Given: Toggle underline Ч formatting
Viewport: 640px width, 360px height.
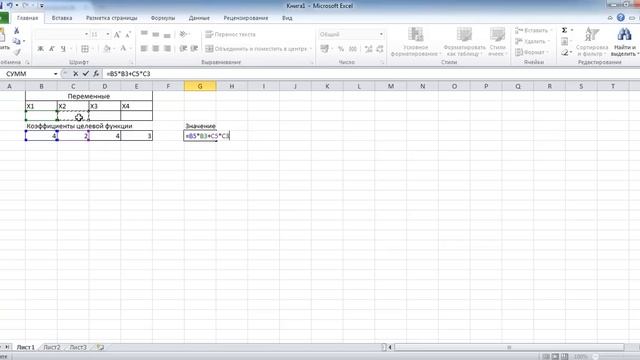Looking at the screenshot, I should point(63,49).
